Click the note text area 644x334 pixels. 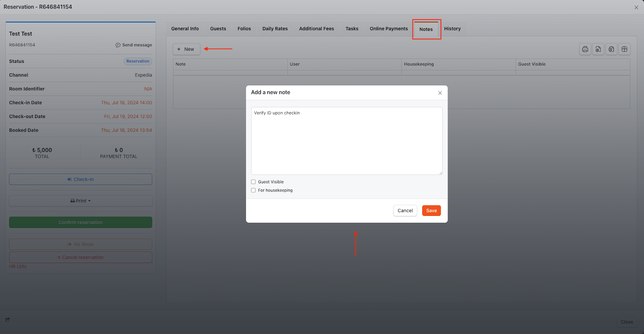pos(347,141)
